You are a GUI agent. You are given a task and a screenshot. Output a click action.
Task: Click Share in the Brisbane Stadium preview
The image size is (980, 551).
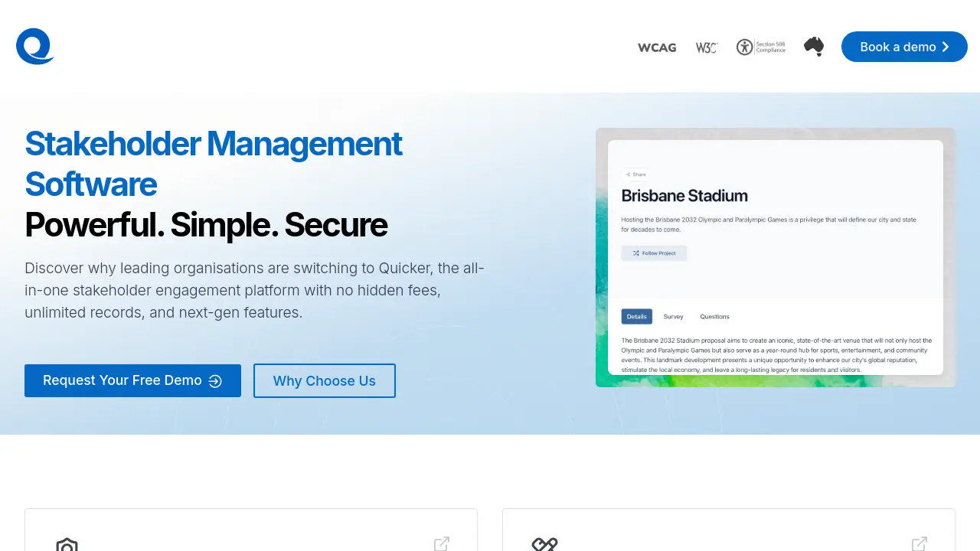(635, 174)
